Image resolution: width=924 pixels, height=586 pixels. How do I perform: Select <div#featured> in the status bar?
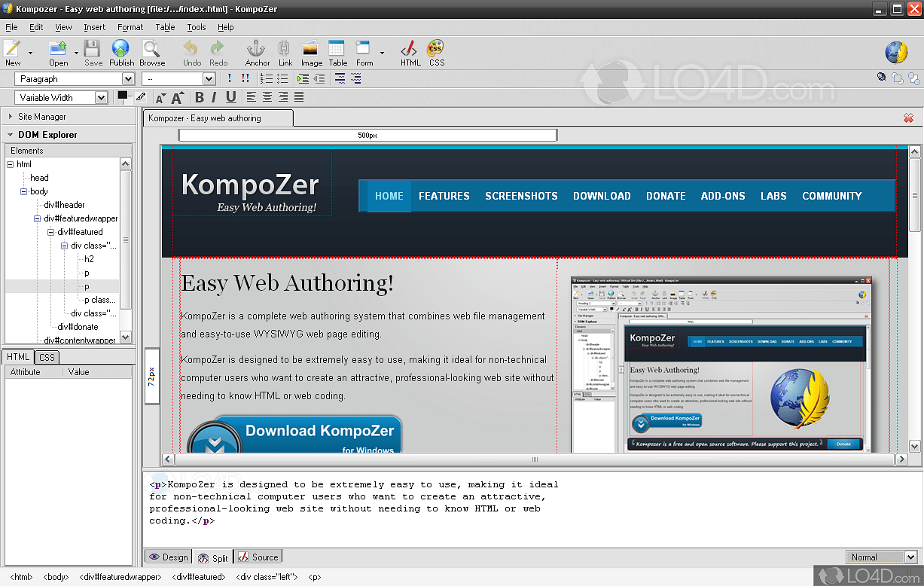click(x=199, y=577)
